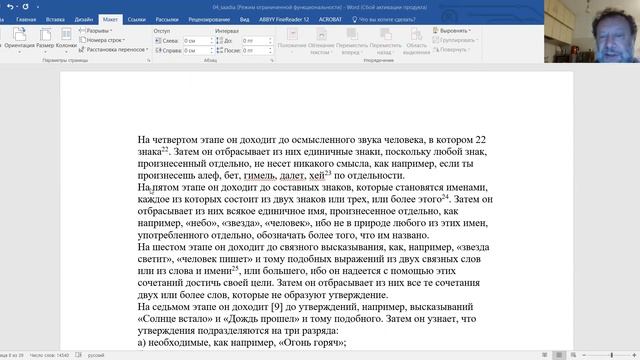Switch to Web Layout view icon
This screenshot has height=360, width=640.
[x=573, y=356]
